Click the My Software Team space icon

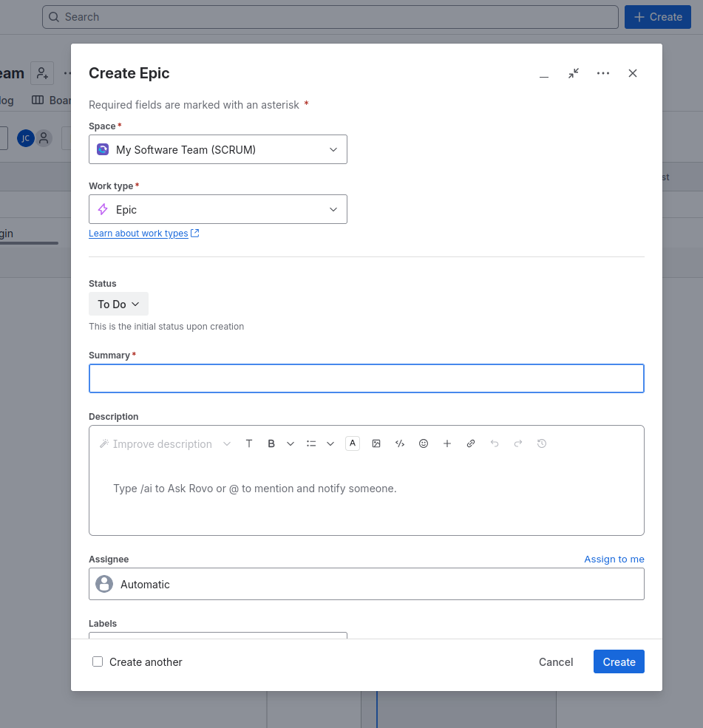103,149
